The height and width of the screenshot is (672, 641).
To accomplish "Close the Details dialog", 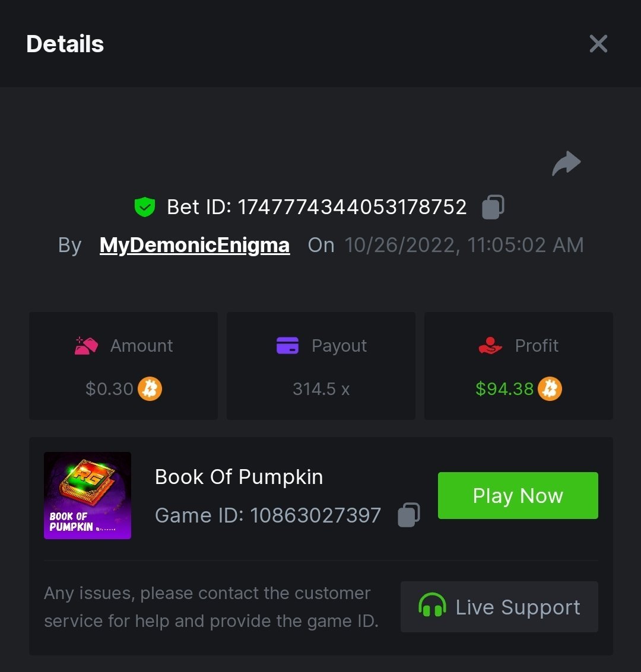I will 598,43.
